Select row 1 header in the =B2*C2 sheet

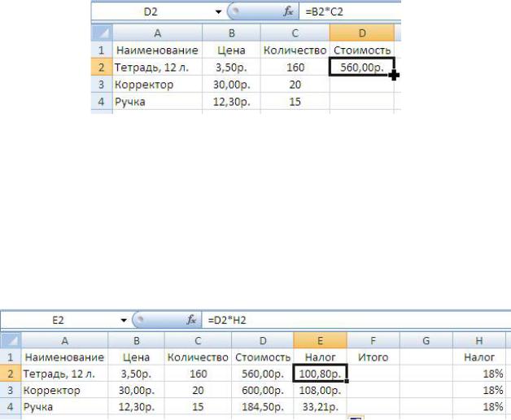pyautogui.click(x=102, y=50)
